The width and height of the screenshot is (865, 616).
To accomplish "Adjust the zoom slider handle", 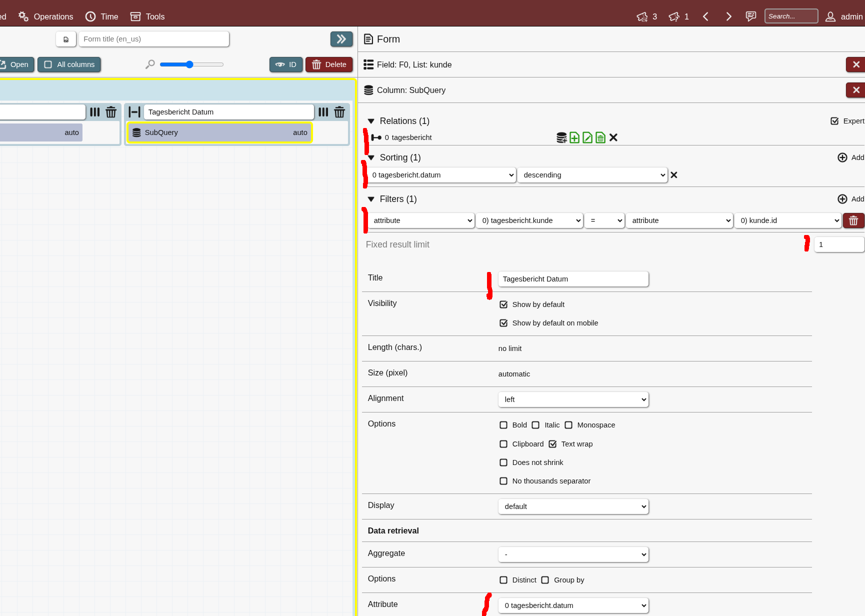I will coord(189,64).
